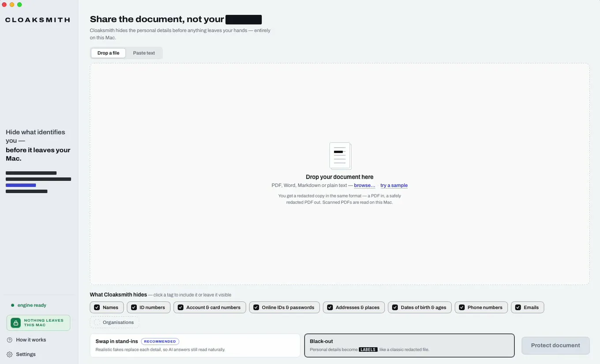The image size is (600, 364).
Task: Click the 'Scanned PDFs are read on this Mac' note
Action: [357, 203]
